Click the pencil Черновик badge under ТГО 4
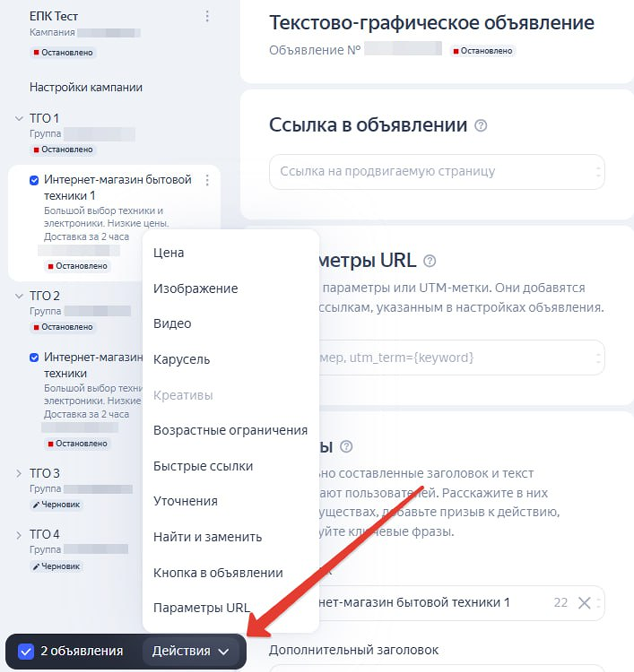Viewport: 634px width, 672px height. pyautogui.click(x=57, y=566)
